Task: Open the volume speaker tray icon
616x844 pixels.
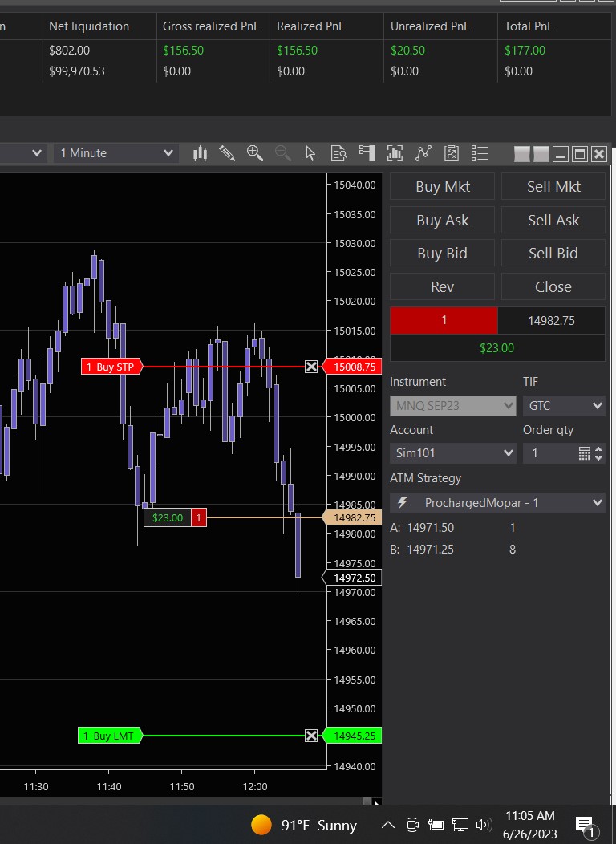Action: pos(484,825)
